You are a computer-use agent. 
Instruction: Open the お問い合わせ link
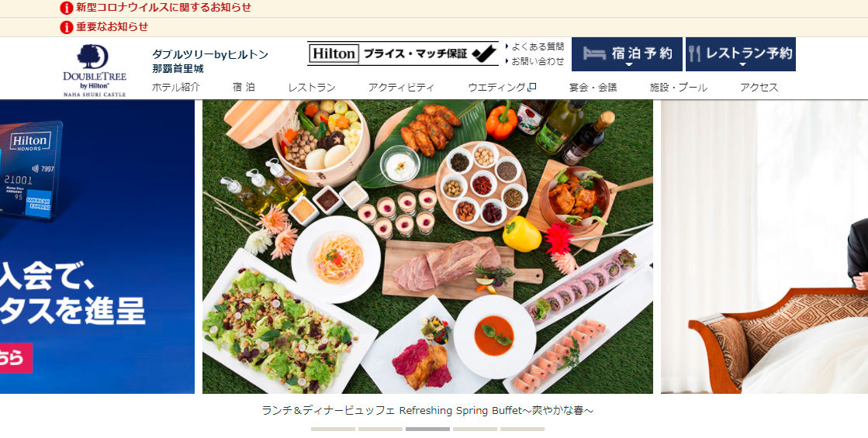[538, 61]
